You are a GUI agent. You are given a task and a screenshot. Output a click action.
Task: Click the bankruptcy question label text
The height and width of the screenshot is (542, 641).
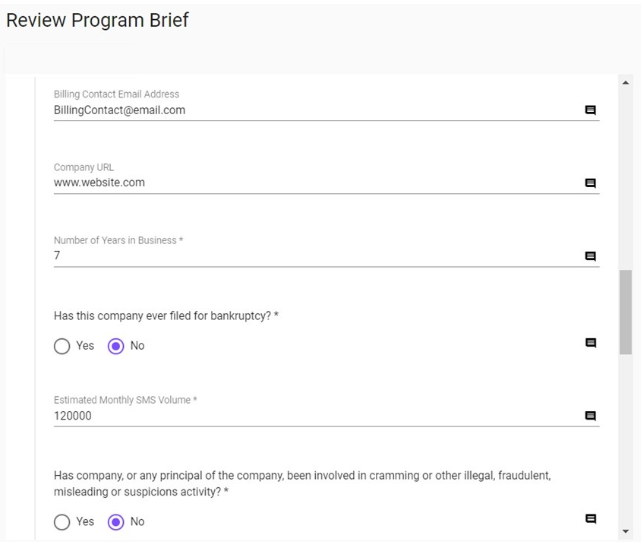coord(166,316)
